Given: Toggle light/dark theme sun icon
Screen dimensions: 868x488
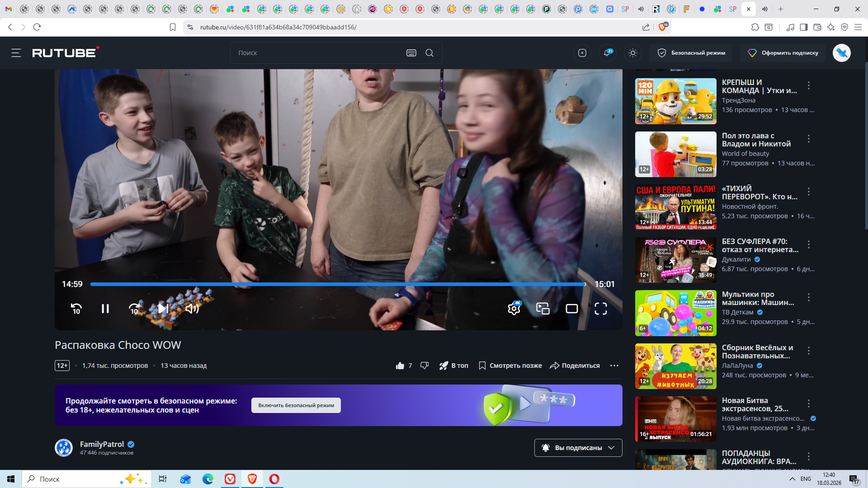Looking at the screenshot, I should click(x=633, y=53).
